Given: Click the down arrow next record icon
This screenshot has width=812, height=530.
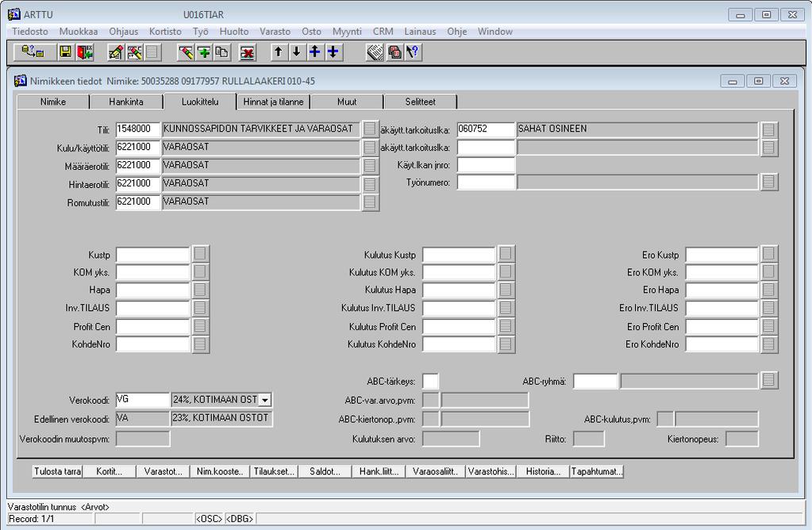Looking at the screenshot, I should (296, 52).
